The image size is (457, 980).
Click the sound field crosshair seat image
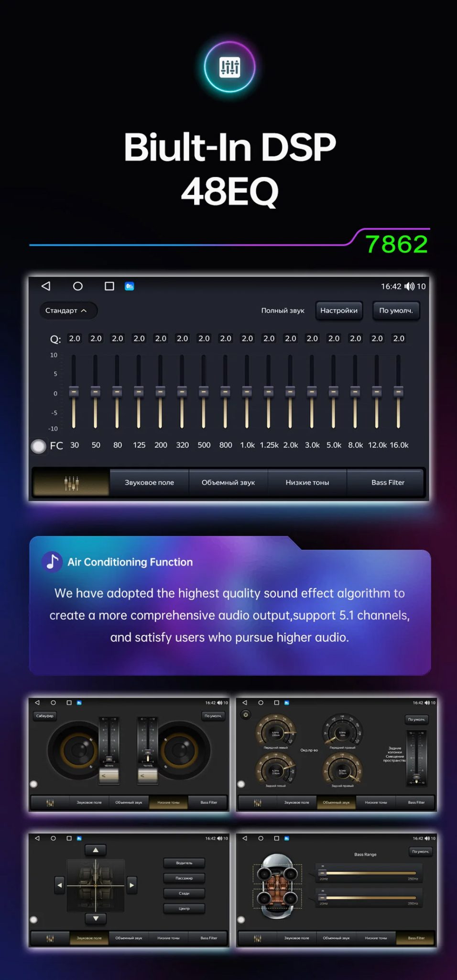click(96, 885)
